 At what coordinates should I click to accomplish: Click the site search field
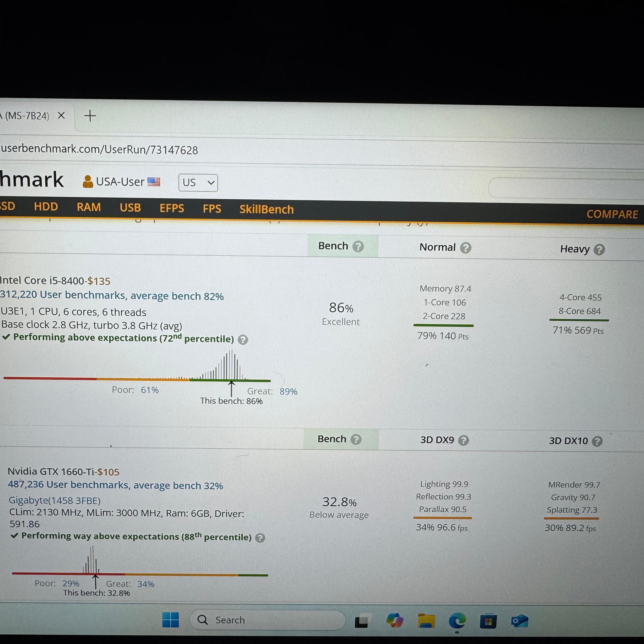(x=566, y=188)
